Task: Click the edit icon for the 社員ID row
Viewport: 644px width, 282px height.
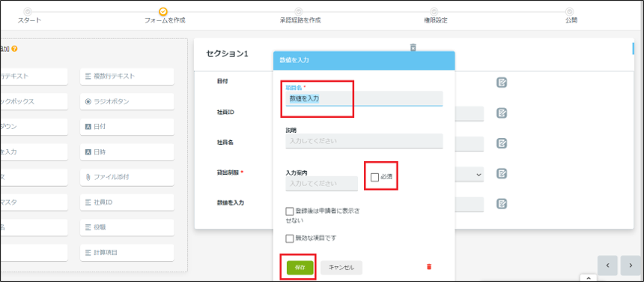Action: [502, 113]
